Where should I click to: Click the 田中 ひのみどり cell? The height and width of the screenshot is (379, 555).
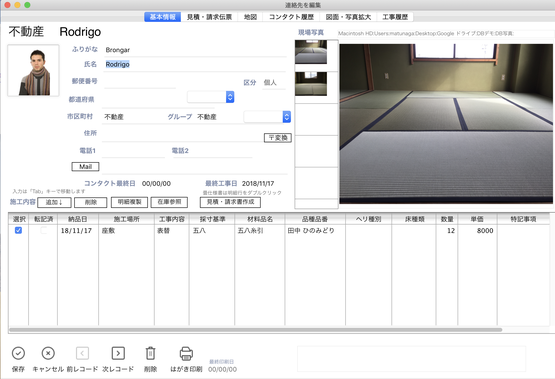coord(315,231)
